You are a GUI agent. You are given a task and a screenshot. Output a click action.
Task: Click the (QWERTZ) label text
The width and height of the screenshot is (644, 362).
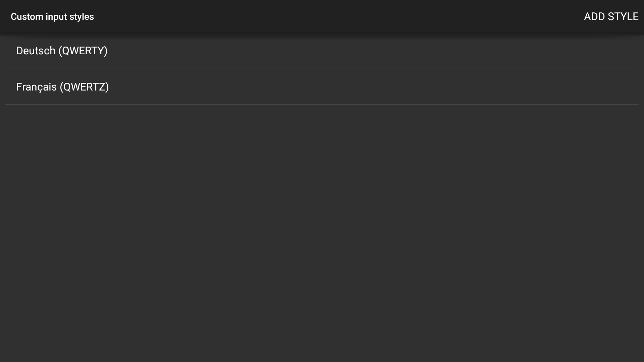[84, 87]
